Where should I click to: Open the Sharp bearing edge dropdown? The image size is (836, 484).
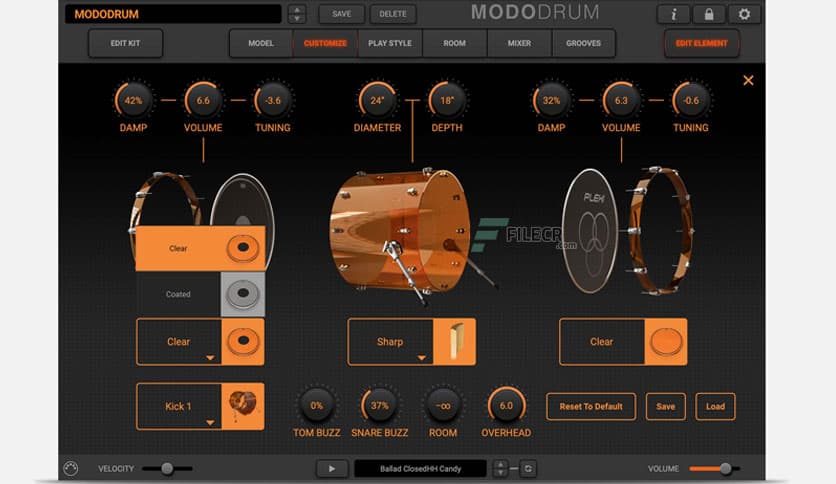(390, 342)
